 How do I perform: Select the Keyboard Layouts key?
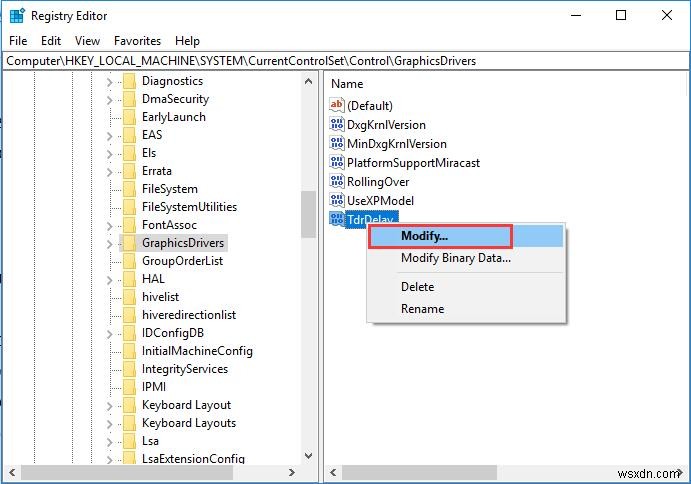(x=189, y=423)
